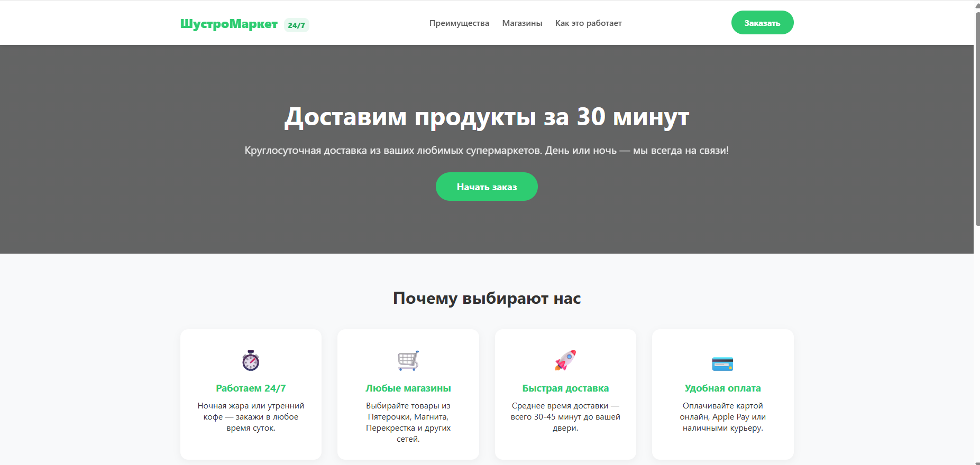Select the Быстрая доставка card heading
Image resolution: width=980 pixels, height=465 pixels.
point(565,388)
